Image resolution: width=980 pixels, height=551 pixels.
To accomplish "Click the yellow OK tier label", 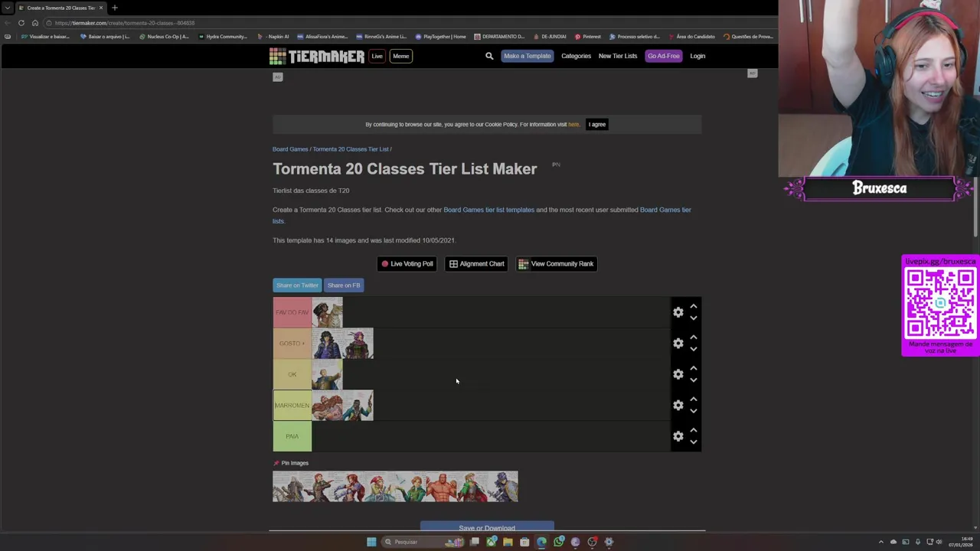I will (292, 374).
